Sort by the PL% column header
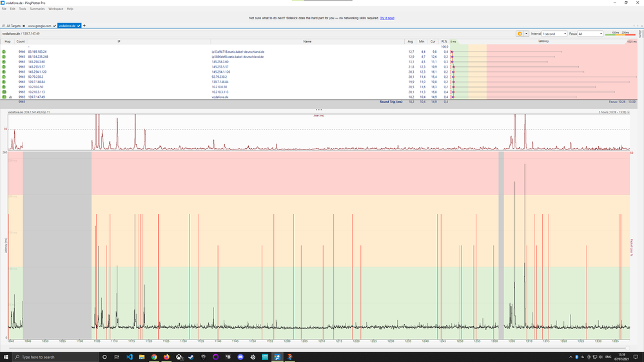The width and height of the screenshot is (644, 362). (444, 41)
